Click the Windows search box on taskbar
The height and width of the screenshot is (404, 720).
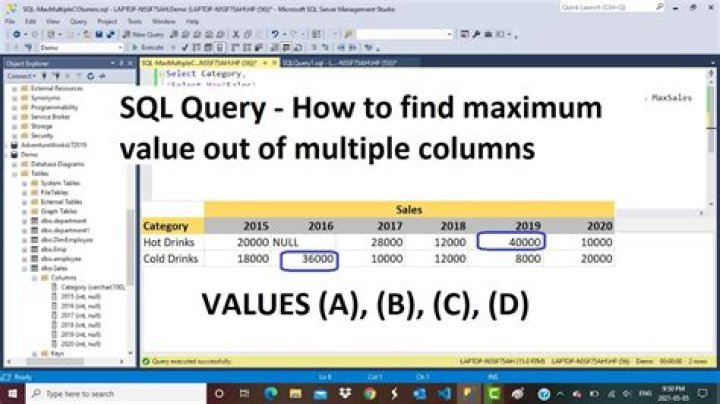(x=116, y=394)
